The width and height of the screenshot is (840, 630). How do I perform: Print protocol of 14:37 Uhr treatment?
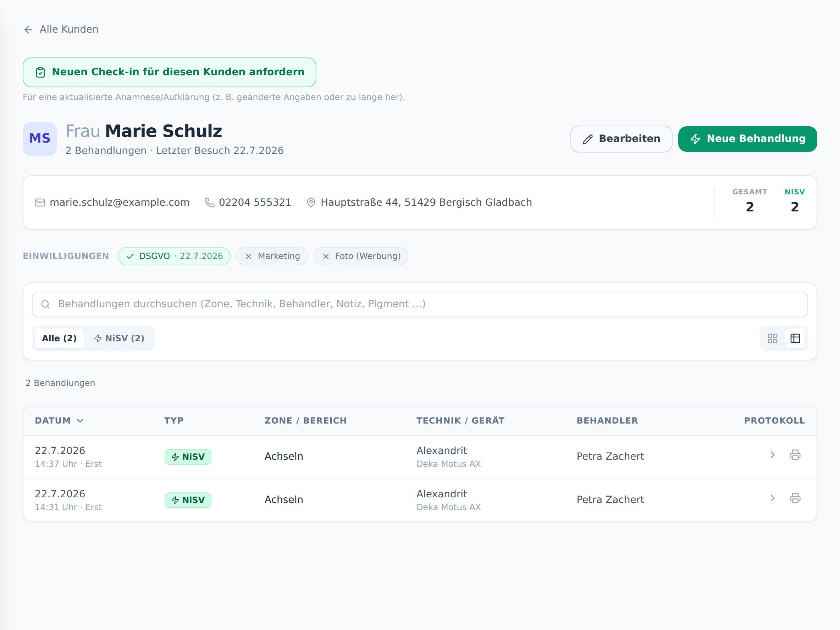click(x=795, y=455)
